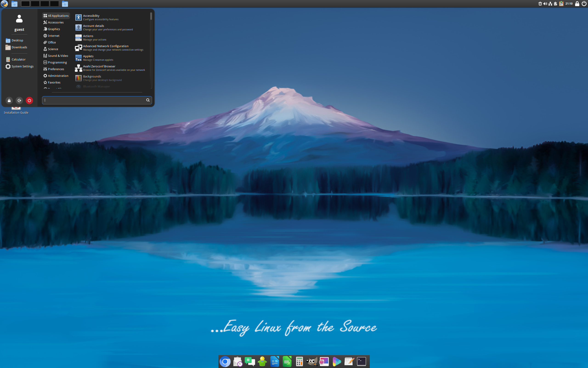The width and height of the screenshot is (588, 368).
Task: Launch the green buddy messenger icon in dock
Action: pos(262,361)
